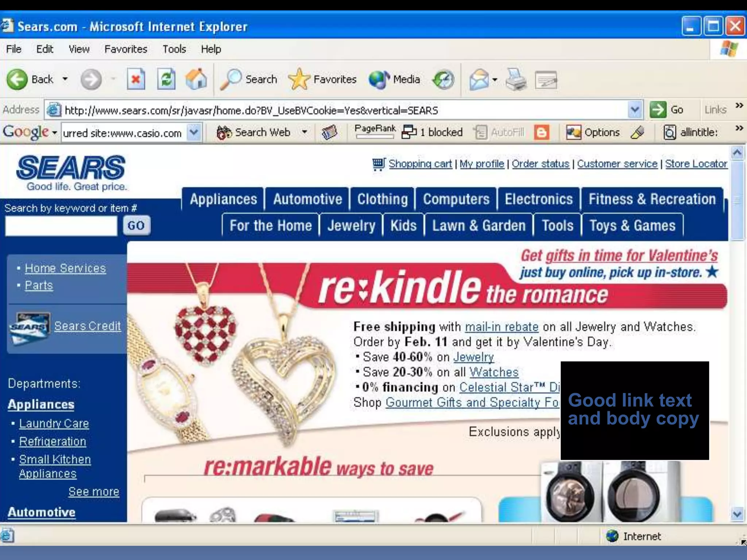Open History with the clock icon
Image resolution: width=747 pixels, height=560 pixels.
pyautogui.click(x=444, y=79)
